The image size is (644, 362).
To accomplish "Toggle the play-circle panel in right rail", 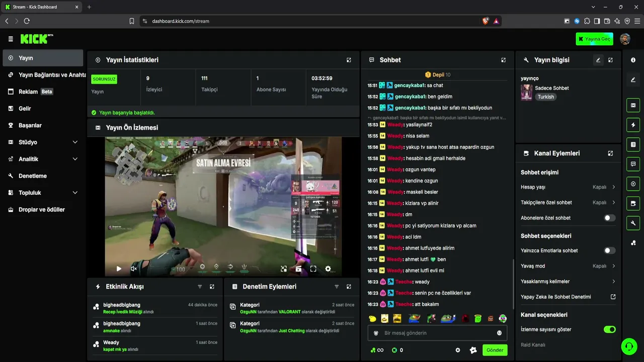I will [633, 184].
